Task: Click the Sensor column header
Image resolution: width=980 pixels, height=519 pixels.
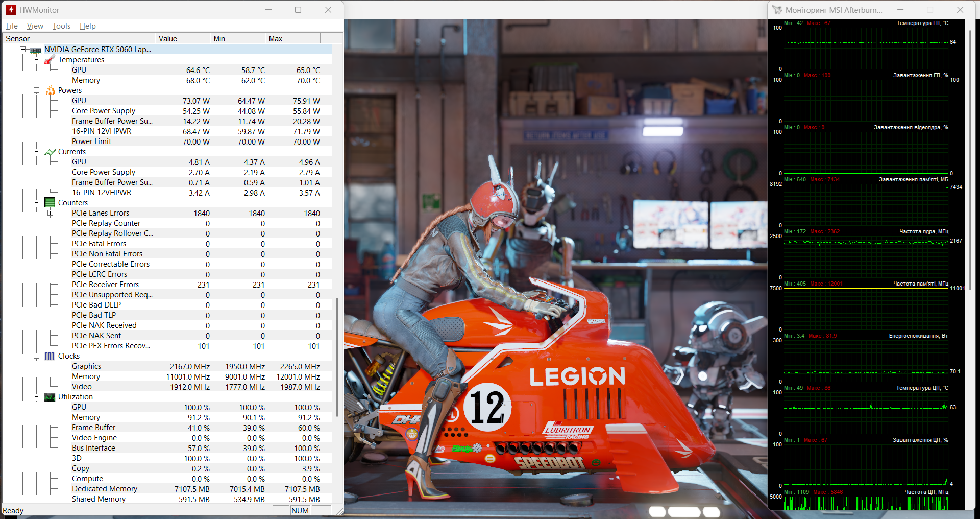Action: click(x=79, y=39)
